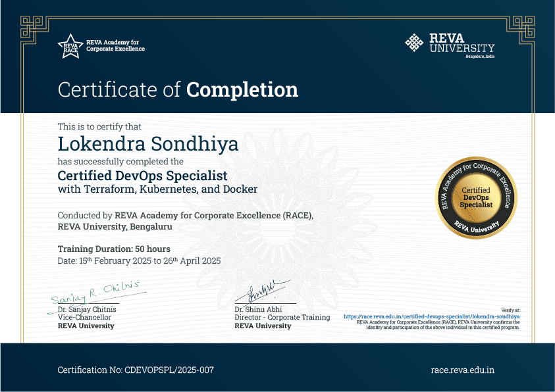Click the "Certificate of Completion" heading
The height and width of the screenshot is (392, 555).
pyautogui.click(x=178, y=90)
